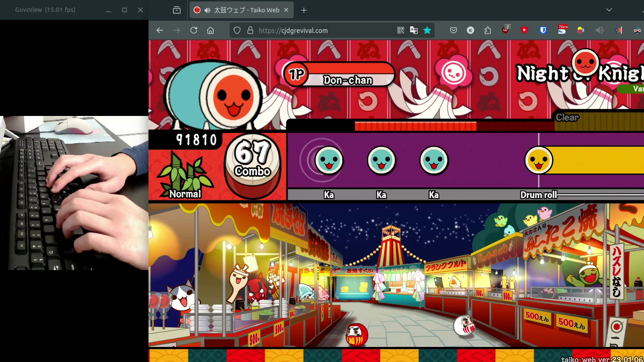Image resolution: width=644 pixels, height=362 pixels.
Task: Click the red song progress gauge
Action: (415, 126)
